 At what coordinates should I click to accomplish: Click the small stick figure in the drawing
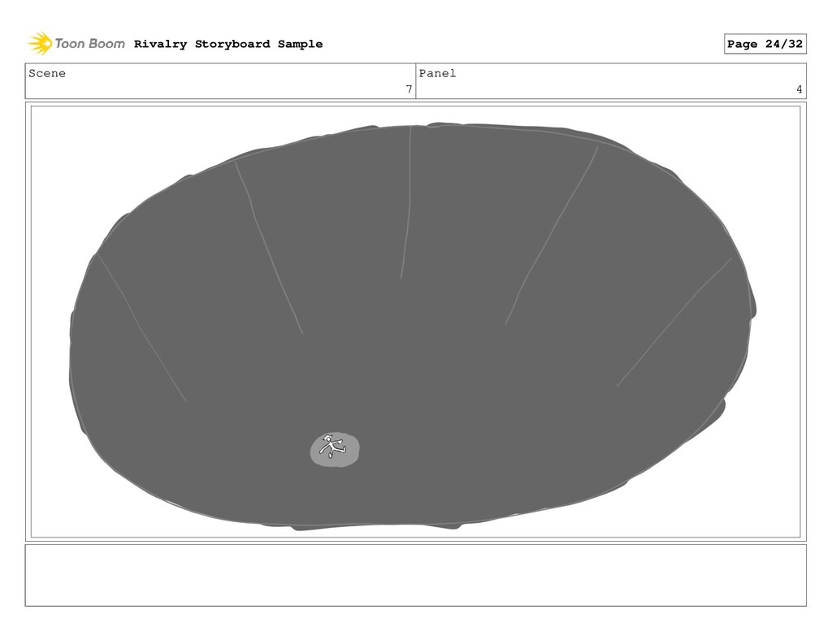point(332,447)
